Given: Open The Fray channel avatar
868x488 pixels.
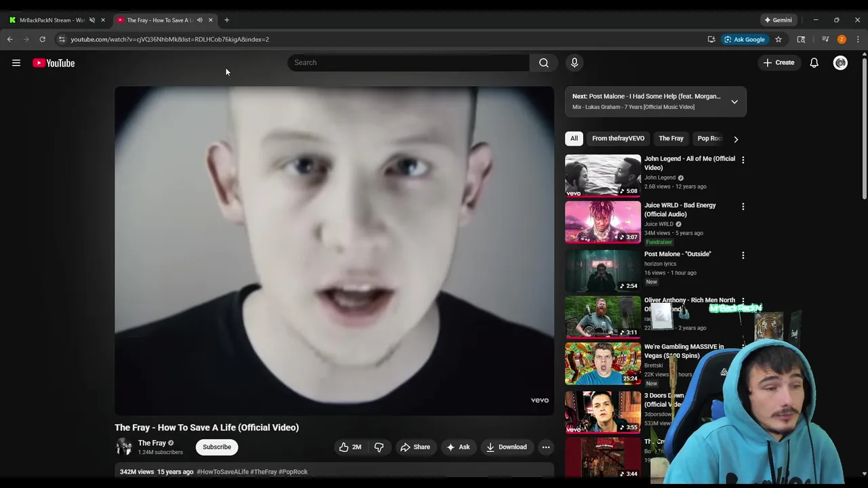Looking at the screenshot, I should (x=124, y=446).
